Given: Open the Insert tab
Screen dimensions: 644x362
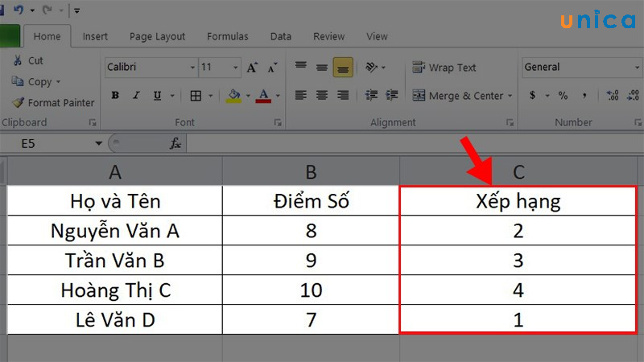Looking at the screenshot, I should coord(95,36).
